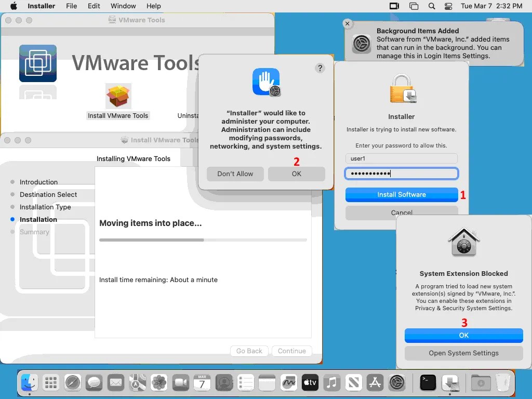
Task: Open the Installer menu
Action: point(42,6)
